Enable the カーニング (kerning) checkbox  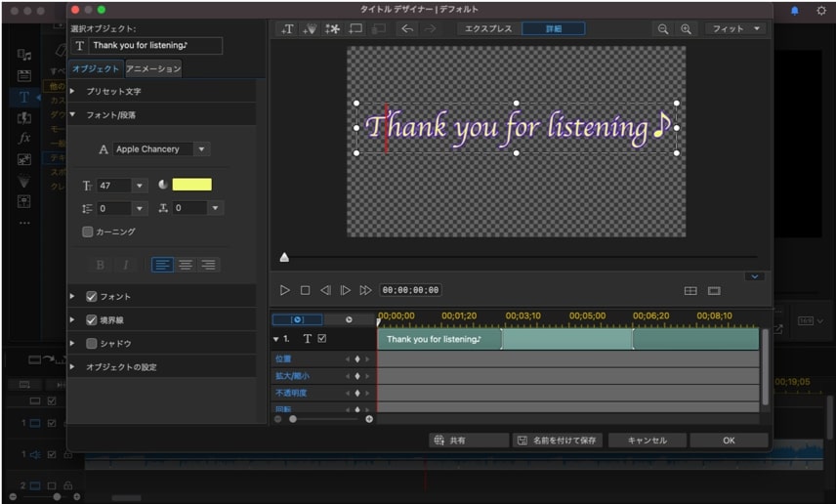coord(88,232)
